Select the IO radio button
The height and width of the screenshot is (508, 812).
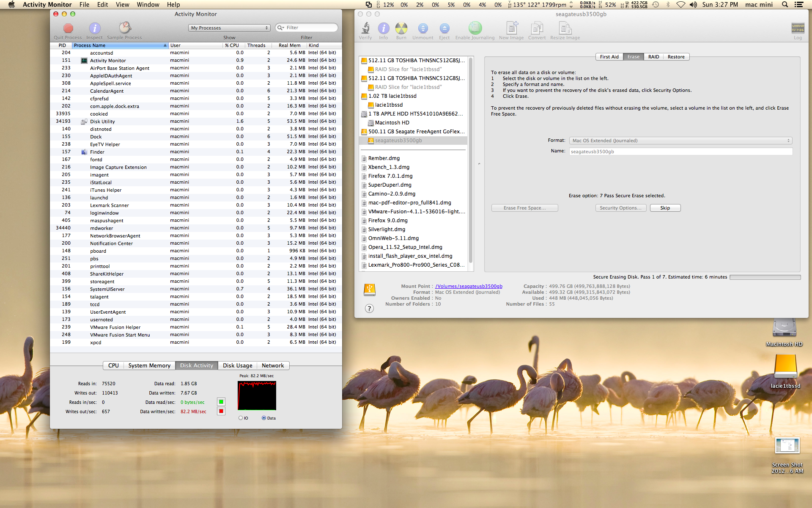(241, 418)
